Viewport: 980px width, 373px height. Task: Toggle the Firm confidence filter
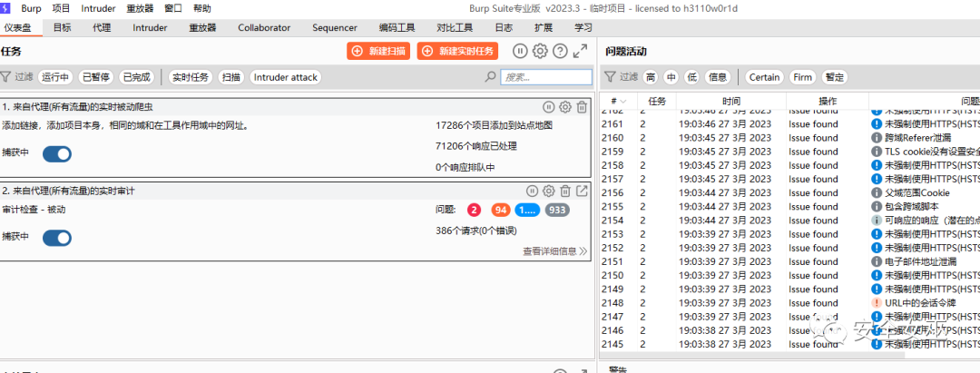tap(802, 77)
